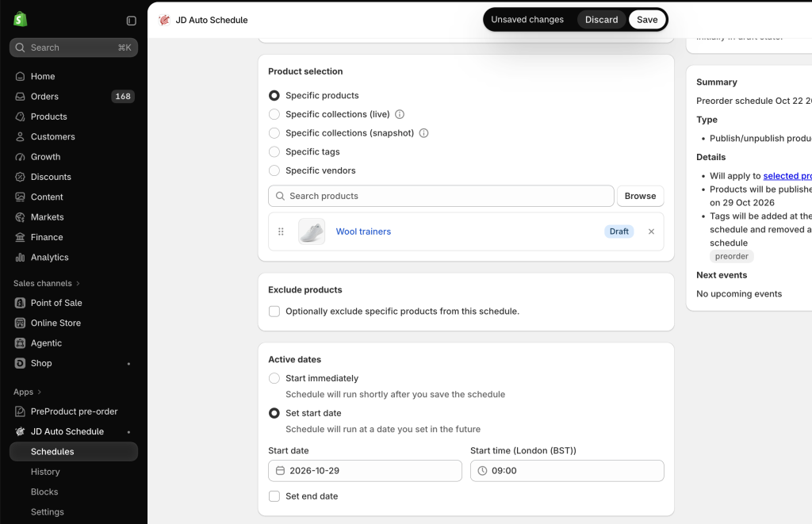Image resolution: width=812 pixels, height=524 pixels.
Task: Click the 'No upcoming events' text
Action: 739,294
